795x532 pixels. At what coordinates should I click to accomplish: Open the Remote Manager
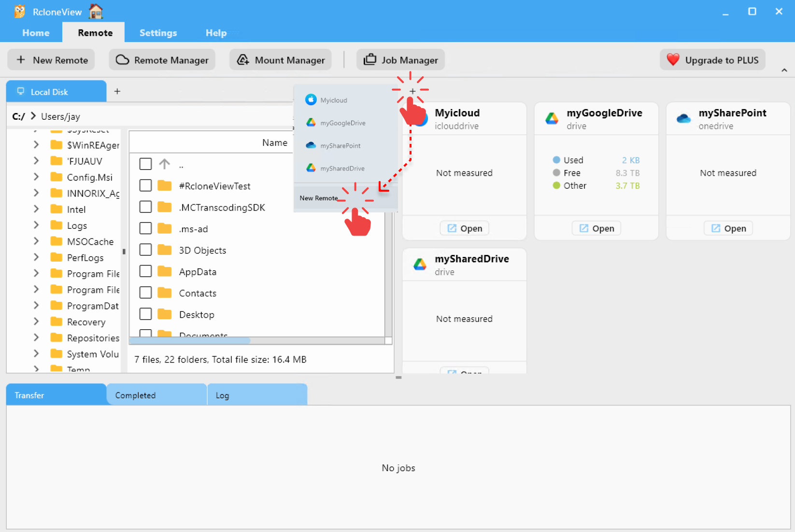(162, 59)
